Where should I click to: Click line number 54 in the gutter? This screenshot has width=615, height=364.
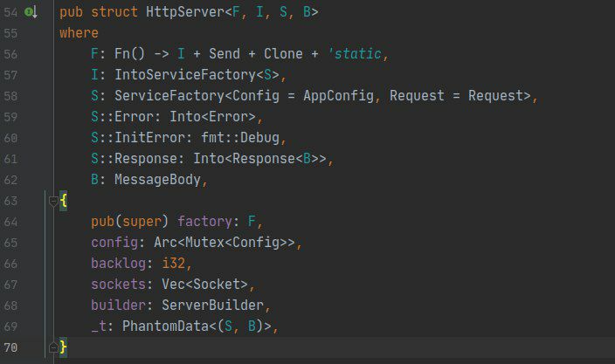[x=10, y=12]
